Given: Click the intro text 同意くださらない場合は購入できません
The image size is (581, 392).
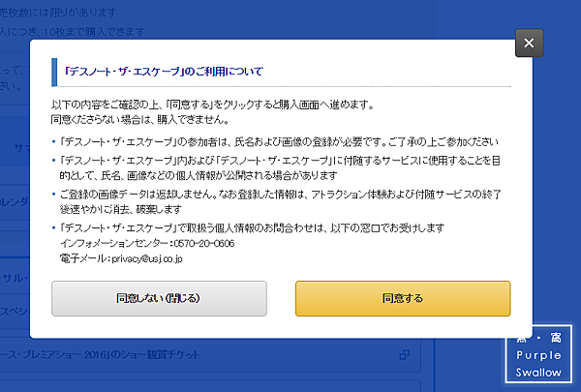Looking at the screenshot, I should pos(140,120).
